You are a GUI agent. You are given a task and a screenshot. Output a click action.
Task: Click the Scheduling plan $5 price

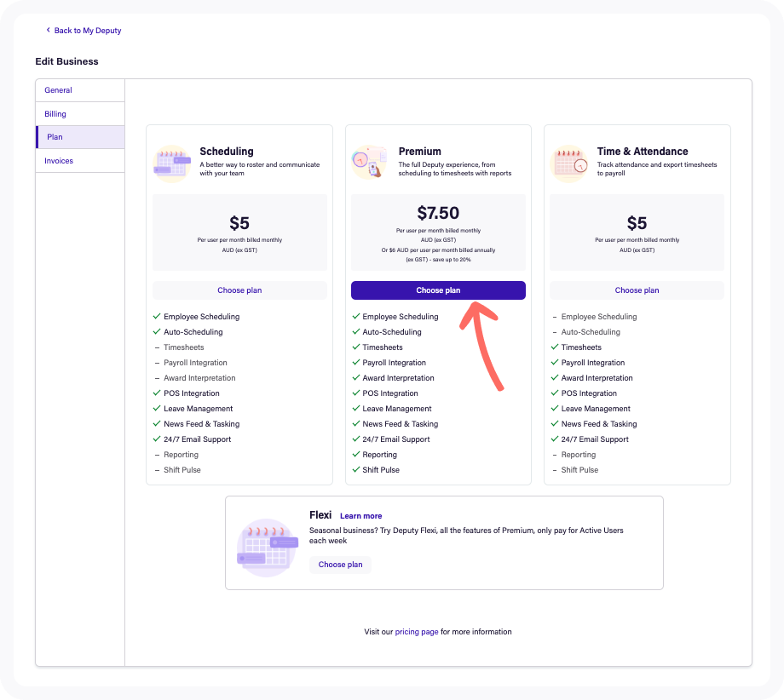tap(239, 223)
